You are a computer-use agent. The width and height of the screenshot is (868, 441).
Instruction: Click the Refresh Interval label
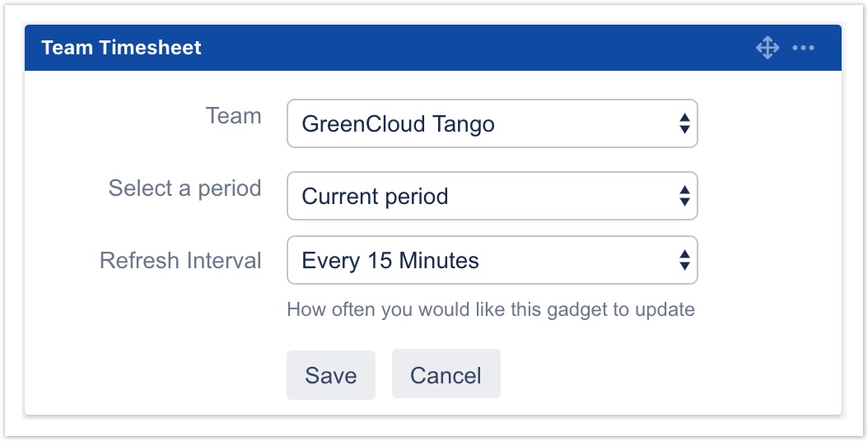180,261
